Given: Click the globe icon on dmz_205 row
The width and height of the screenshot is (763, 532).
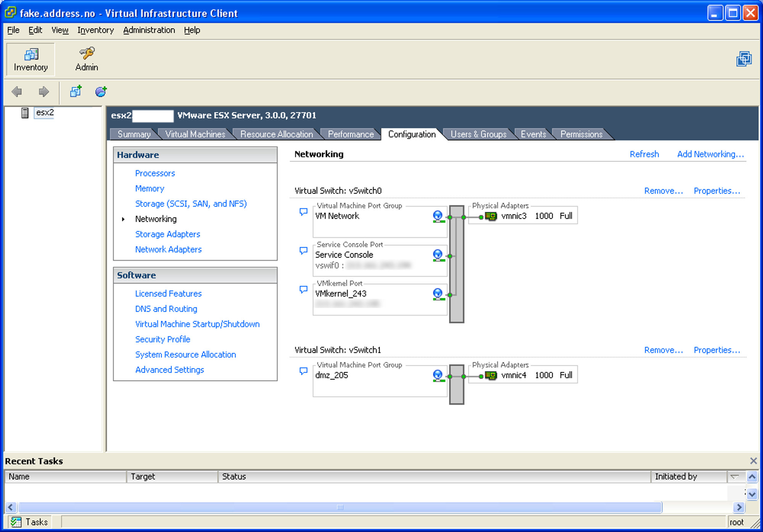Looking at the screenshot, I should click(438, 376).
